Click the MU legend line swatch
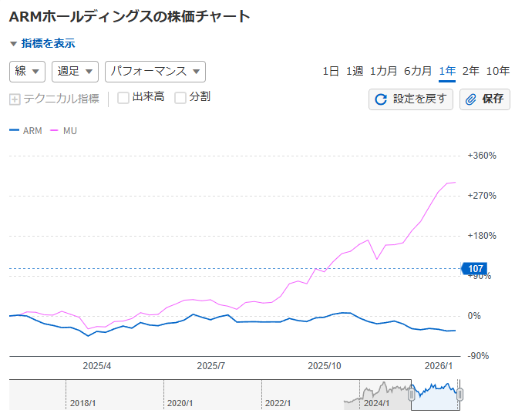The width and height of the screenshot is (515, 420). click(54, 130)
